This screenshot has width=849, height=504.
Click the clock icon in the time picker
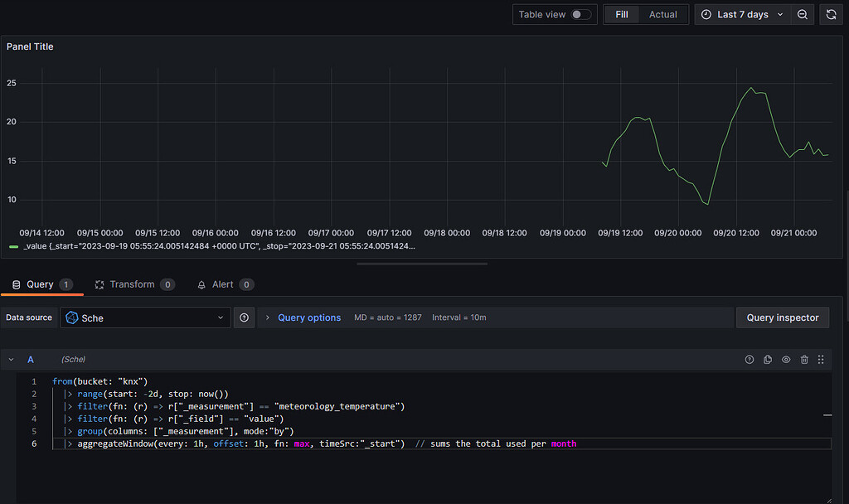click(x=706, y=14)
